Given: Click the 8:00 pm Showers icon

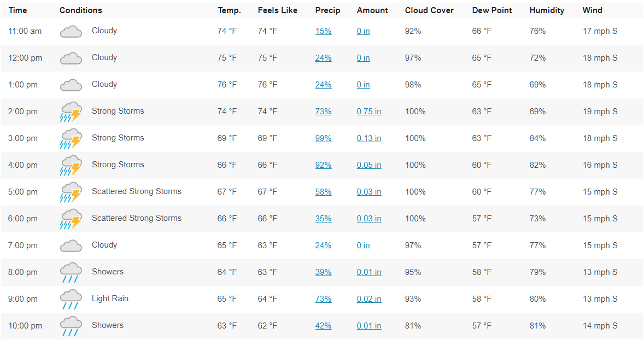Looking at the screenshot, I should [x=71, y=272].
